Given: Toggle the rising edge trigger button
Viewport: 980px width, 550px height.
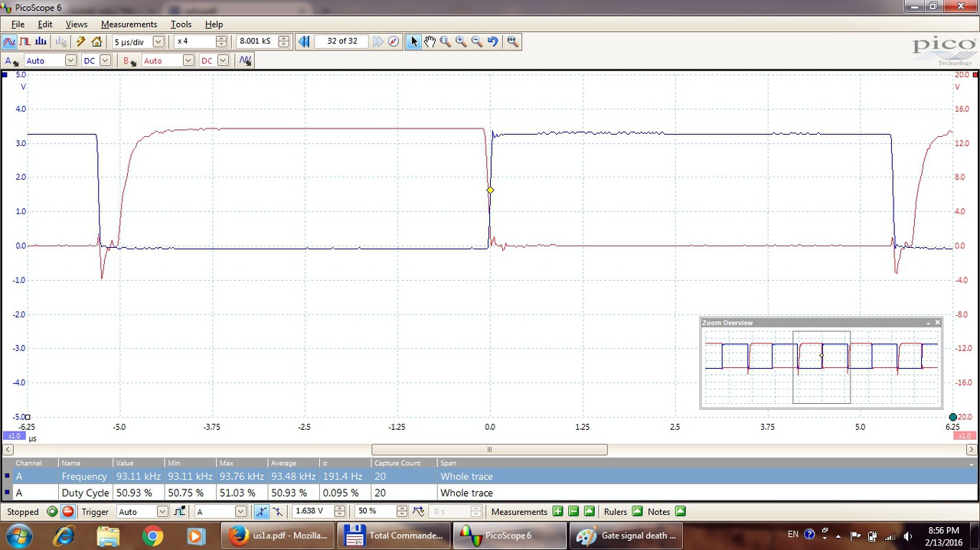Looking at the screenshot, I should [x=262, y=512].
